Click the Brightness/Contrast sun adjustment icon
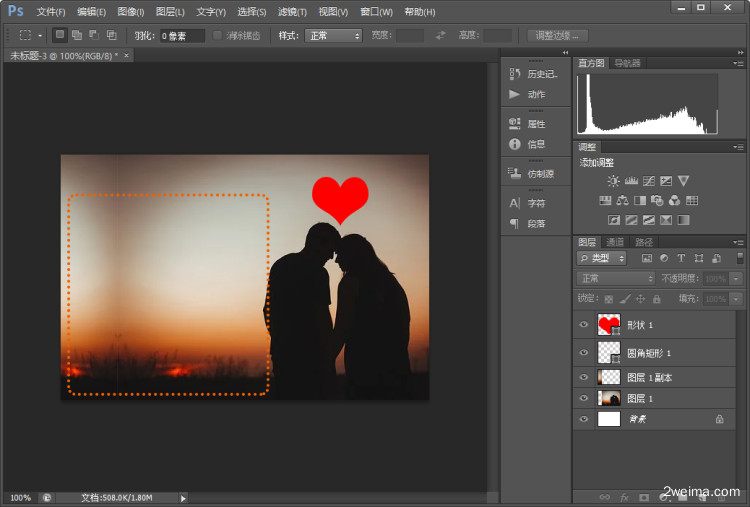Image resolution: width=750 pixels, height=507 pixels. (x=613, y=181)
